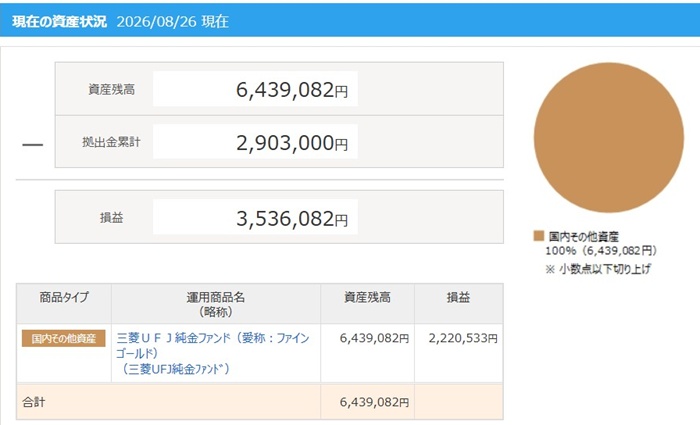700x425 pixels.
Task: Click the total 6,439,082円 in 合計 row
Action: pyautogui.click(x=374, y=402)
